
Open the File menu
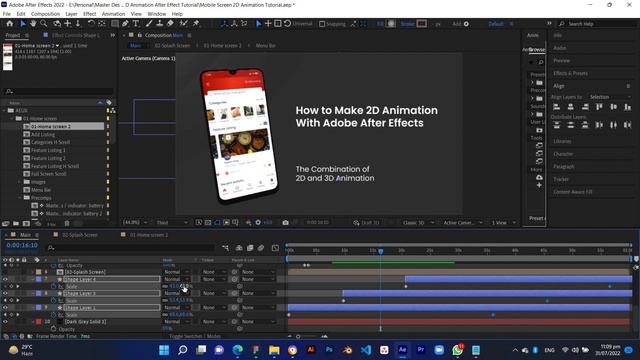click(7, 14)
